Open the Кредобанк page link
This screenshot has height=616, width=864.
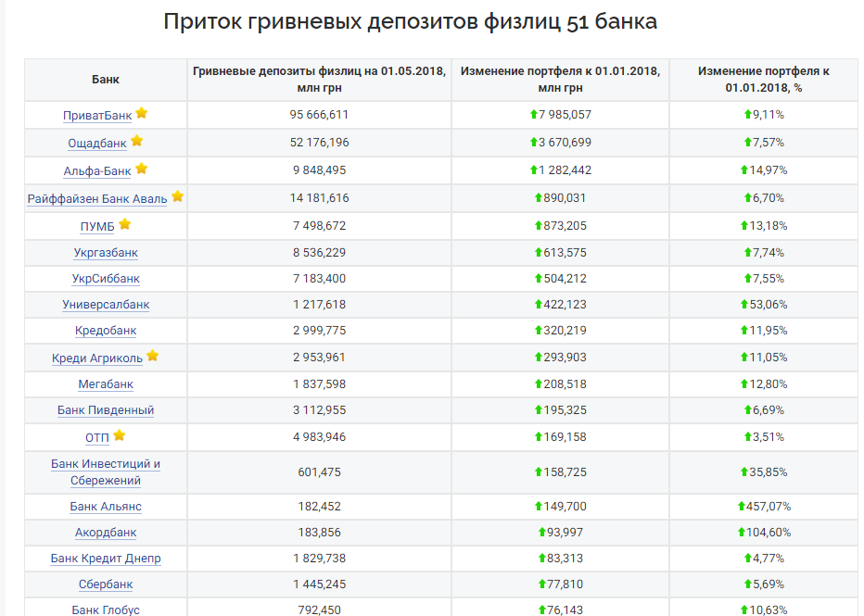click(x=106, y=331)
